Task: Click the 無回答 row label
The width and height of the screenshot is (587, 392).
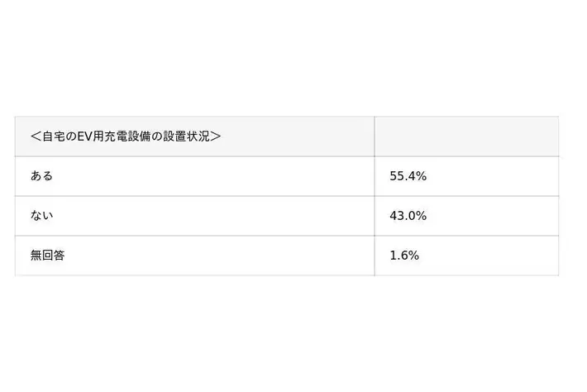Action: (48, 255)
